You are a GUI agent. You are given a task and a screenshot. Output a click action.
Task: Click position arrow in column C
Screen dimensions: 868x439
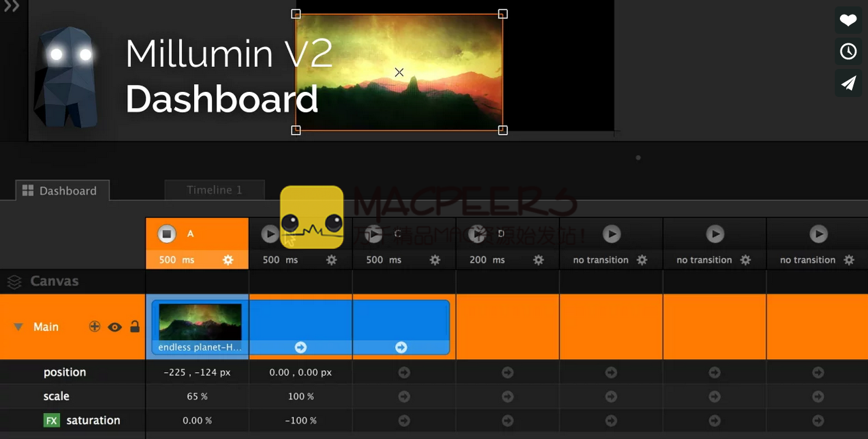tap(404, 372)
